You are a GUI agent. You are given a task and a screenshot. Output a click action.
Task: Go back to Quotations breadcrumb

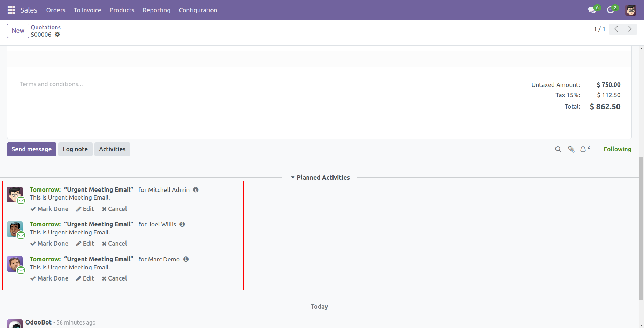click(46, 27)
